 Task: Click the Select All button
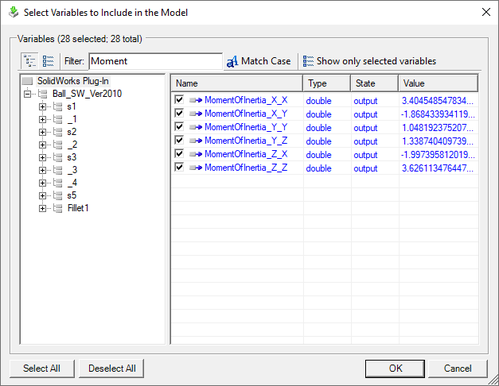[42, 368]
